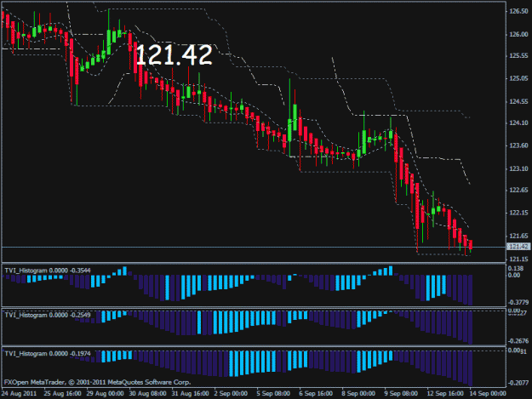This screenshot has height=399, width=532.
Task: Click the 8 Sep 00:00 time label
Action: coord(358,394)
